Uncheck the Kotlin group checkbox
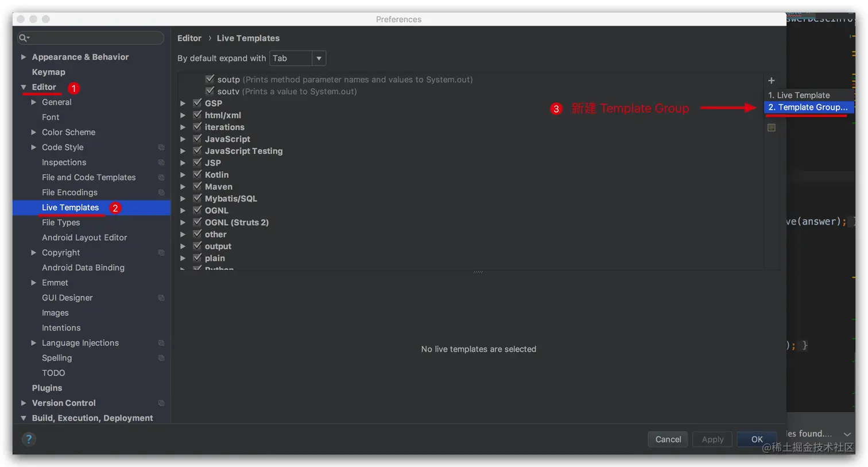Image resolution: width=868 pixels, height=467 pixels. coord(197,174)
